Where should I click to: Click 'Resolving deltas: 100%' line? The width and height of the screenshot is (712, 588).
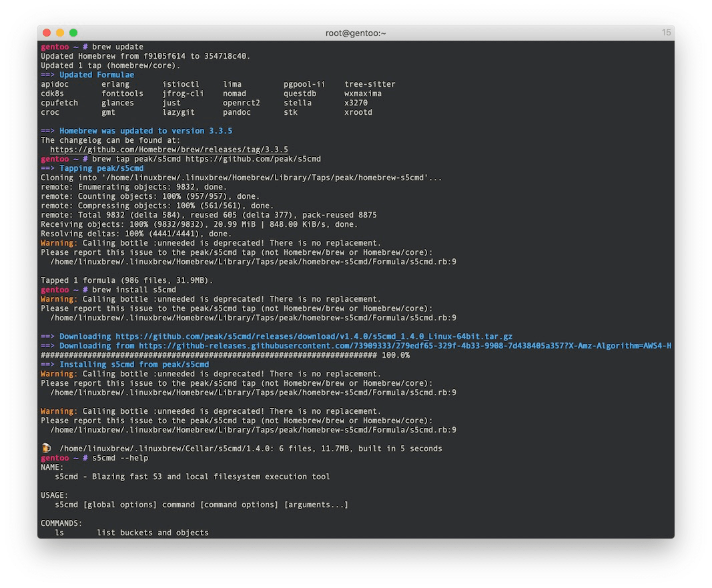136,234
